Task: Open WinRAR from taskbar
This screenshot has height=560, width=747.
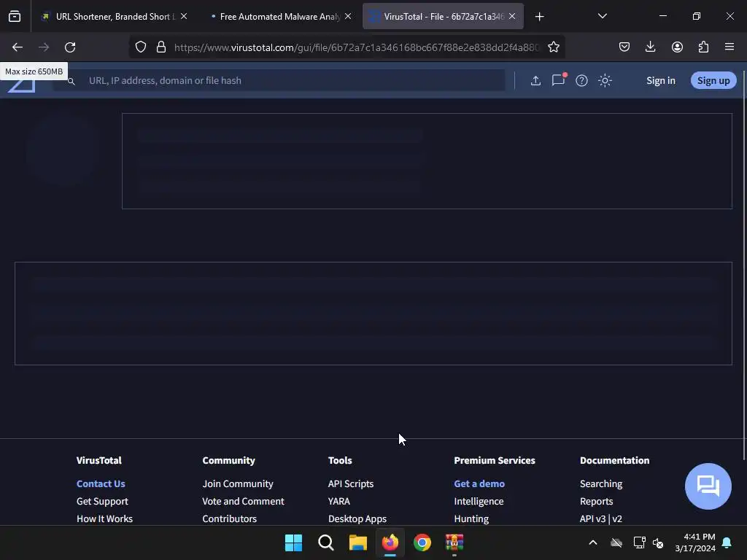Action: 454,542
